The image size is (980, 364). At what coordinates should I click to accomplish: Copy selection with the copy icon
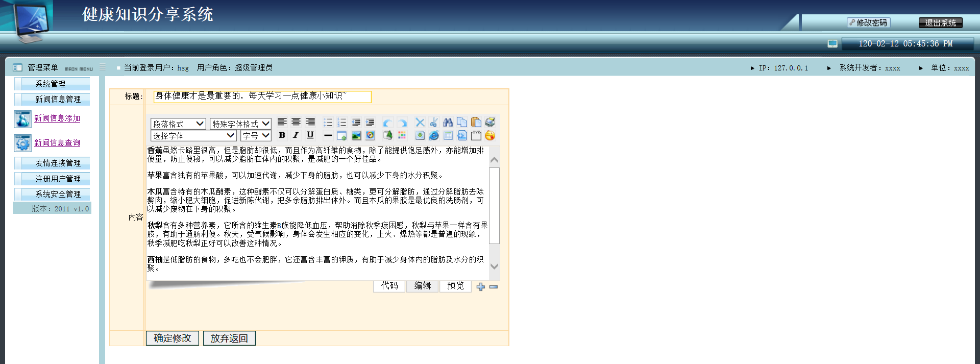pyautogui.click(x=462, y=122)
